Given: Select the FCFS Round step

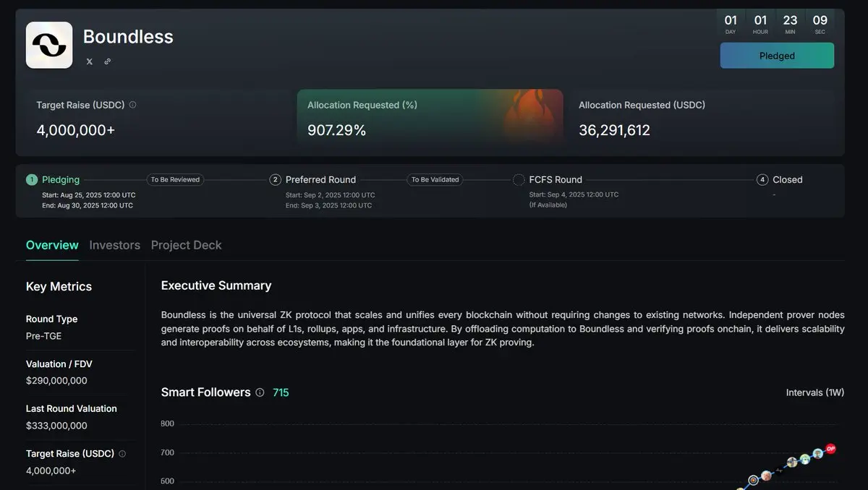Looking at the screenshot, I should [x=548, y=179].
